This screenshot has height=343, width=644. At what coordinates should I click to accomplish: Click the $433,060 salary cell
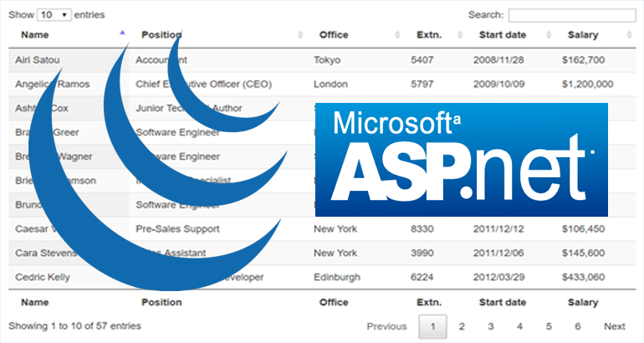[x=583, y=277]
